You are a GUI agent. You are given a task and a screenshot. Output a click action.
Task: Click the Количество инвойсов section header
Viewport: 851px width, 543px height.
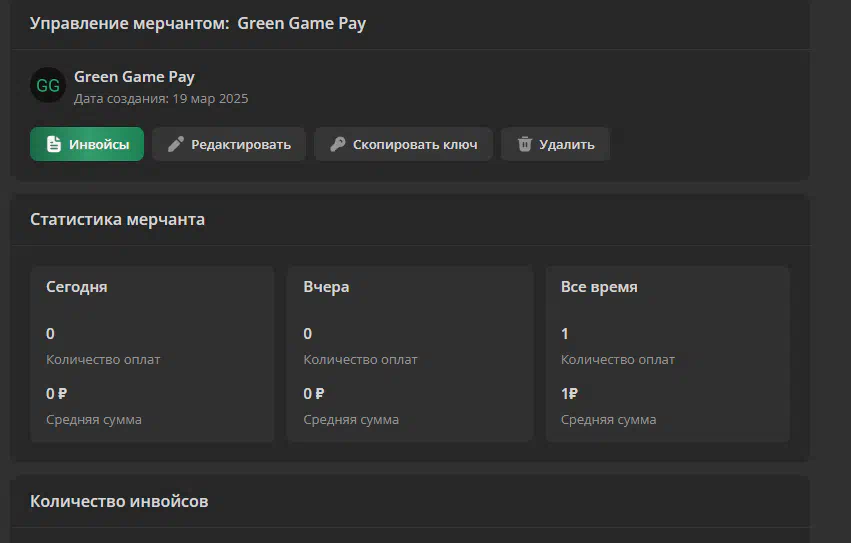[119, 501]
